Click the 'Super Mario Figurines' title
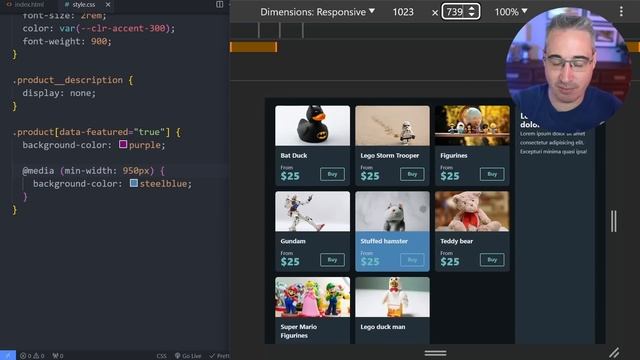Screen dimensions: 640x360 pos(298,331)
